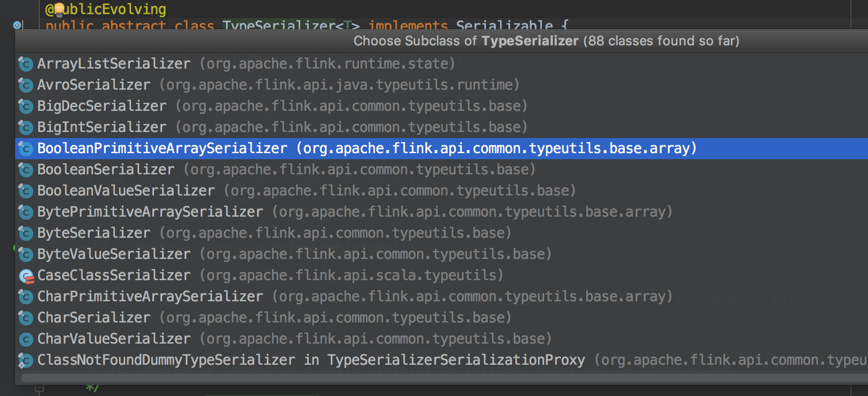Select highlighted BooleanPrimitiveArraySerializer row
The image size is (868, 396).
[x=442, y=149]
